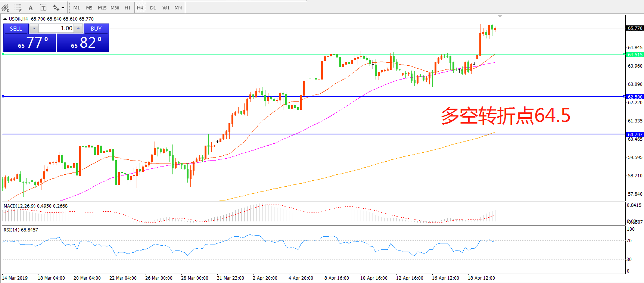644x283 pixels.
Task: Decrease lot volume with down arrow
Action: pos(34,28)
